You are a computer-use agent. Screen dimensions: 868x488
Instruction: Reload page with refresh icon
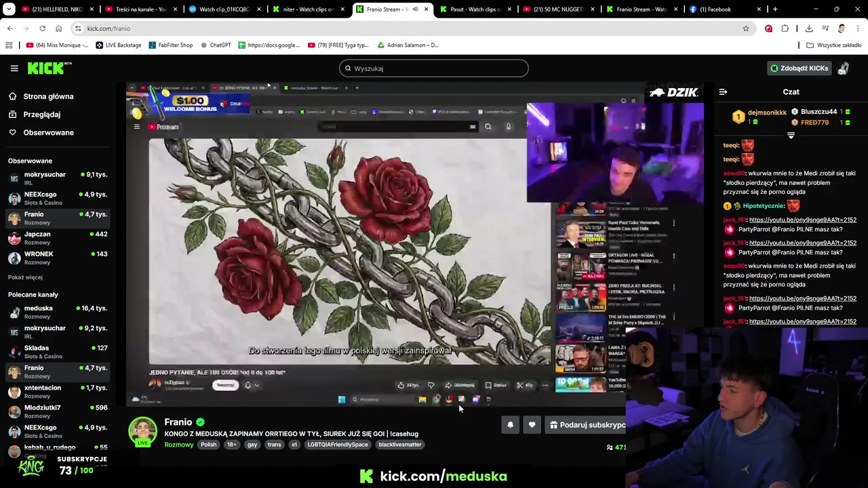pyautogui.click(x=42, y=28)
